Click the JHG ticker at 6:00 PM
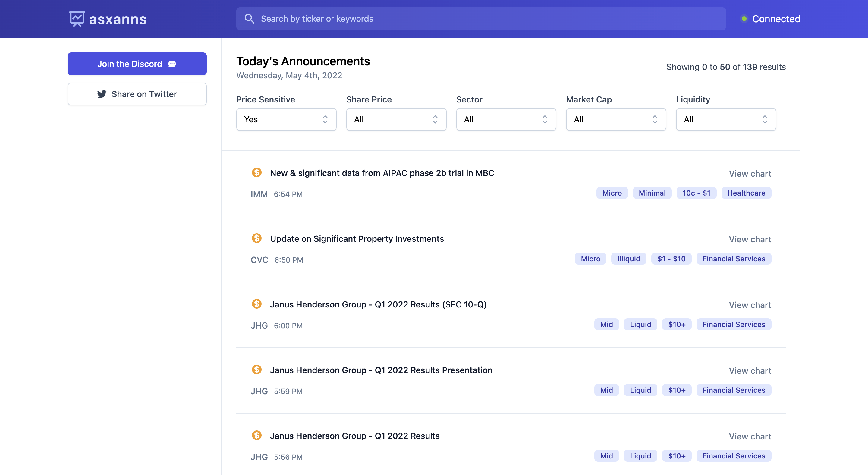 pos(259,326)
